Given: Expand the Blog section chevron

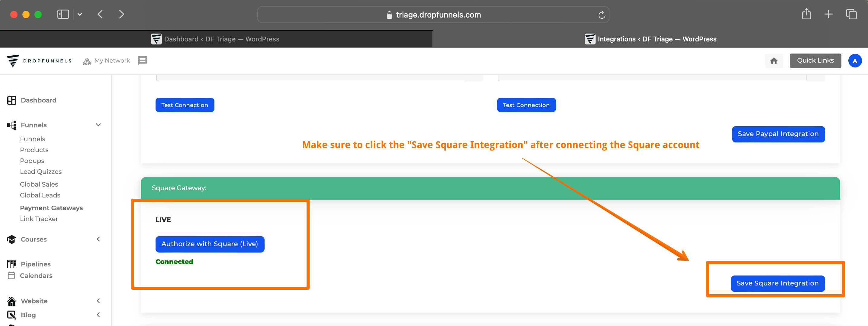Looking at the screenshot, I should [x=98, y=315].
